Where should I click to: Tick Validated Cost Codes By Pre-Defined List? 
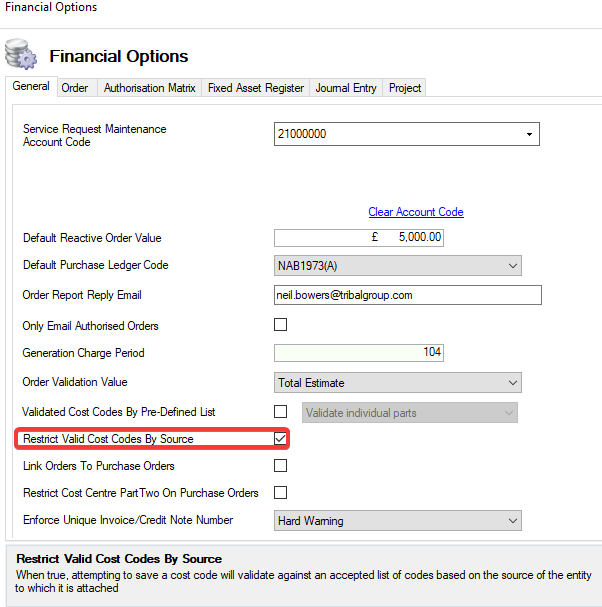pos(281,411)
